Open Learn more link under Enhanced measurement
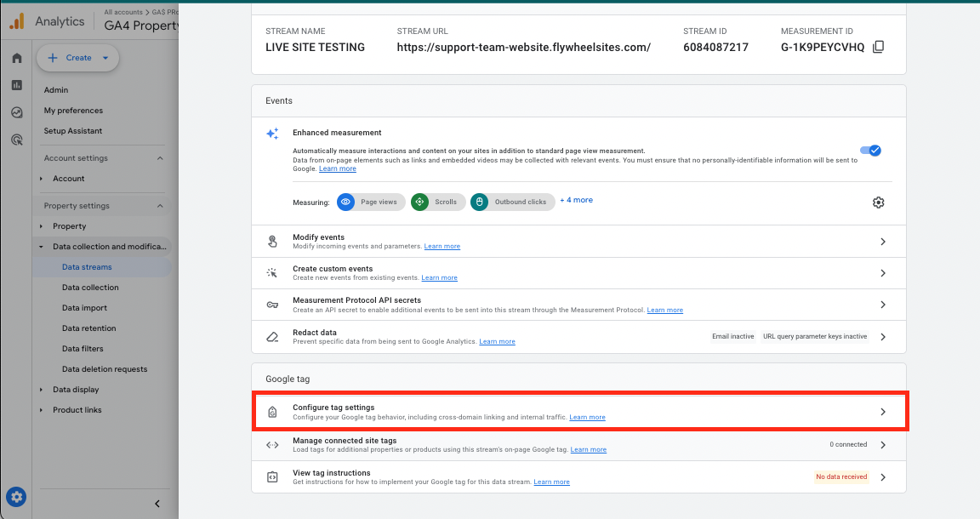Screen dimensions: 980x519 [x=338, y=168]
